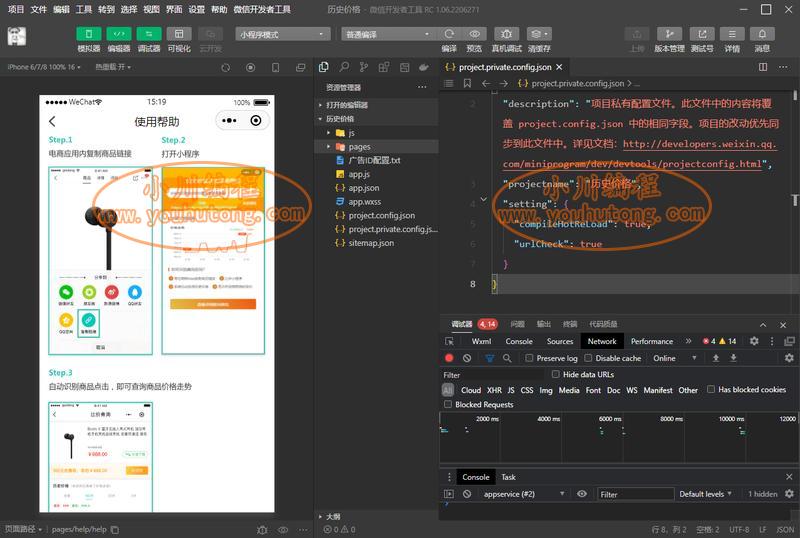Open the search icon in sidebar
Screen dimensions: 800x538
tap(344, 67)
